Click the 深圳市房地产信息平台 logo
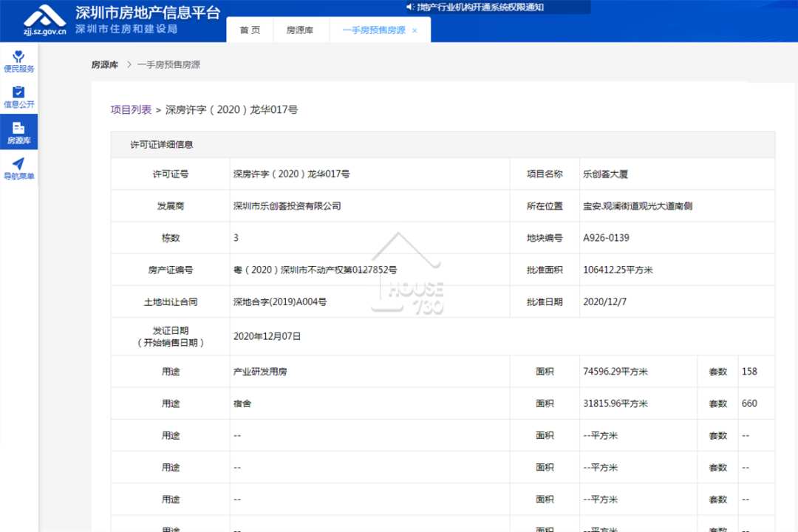The image size is (798, 532). pyautogui.click(x=45, y=21)
